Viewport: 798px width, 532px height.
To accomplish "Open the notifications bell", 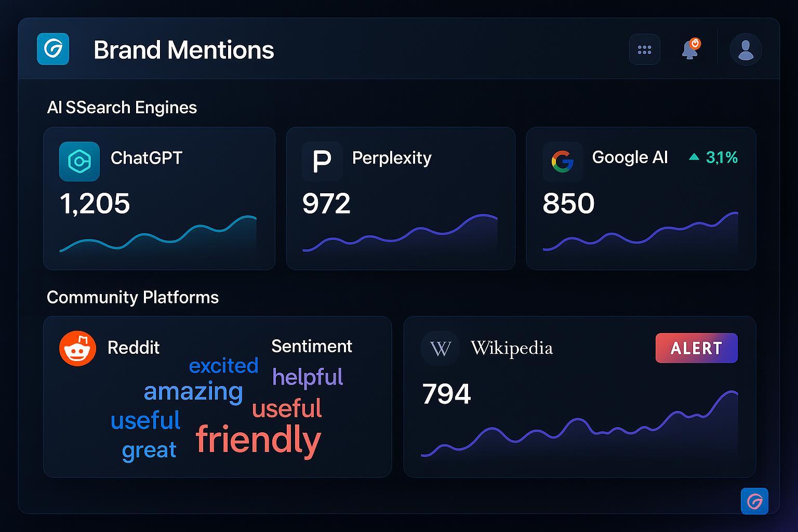I will tap(690, 50).
